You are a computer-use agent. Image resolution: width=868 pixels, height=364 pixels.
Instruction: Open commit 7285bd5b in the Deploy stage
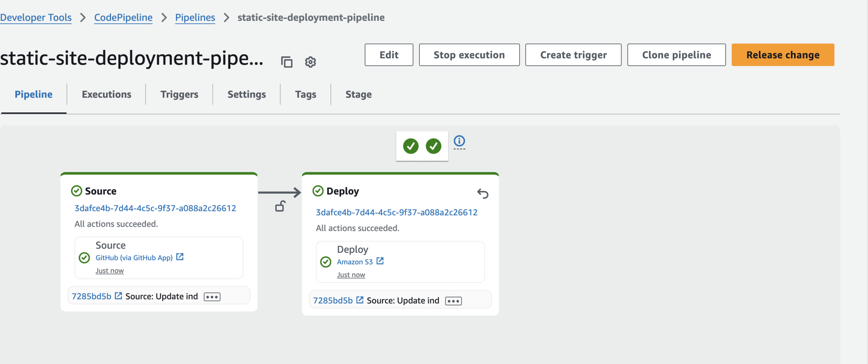[333, 300]
